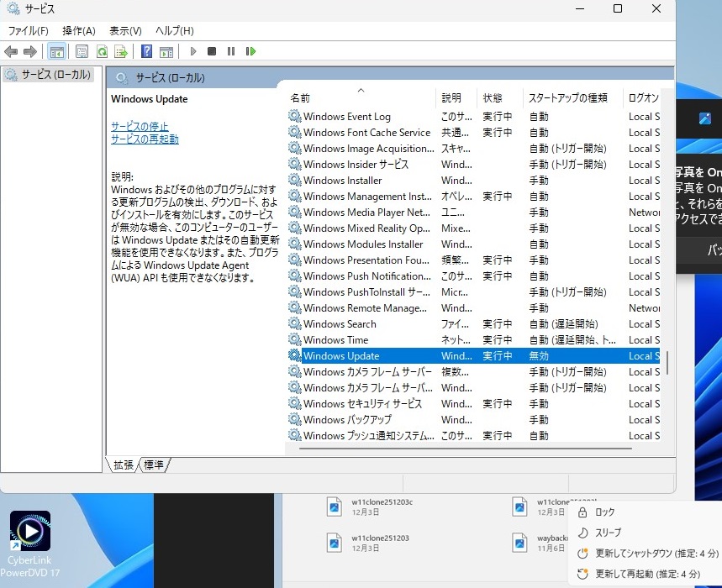The width and height of the screenshot is (722, 588).
Task: Open the 表示(V) menu
Action: click(x=125, y=31)
